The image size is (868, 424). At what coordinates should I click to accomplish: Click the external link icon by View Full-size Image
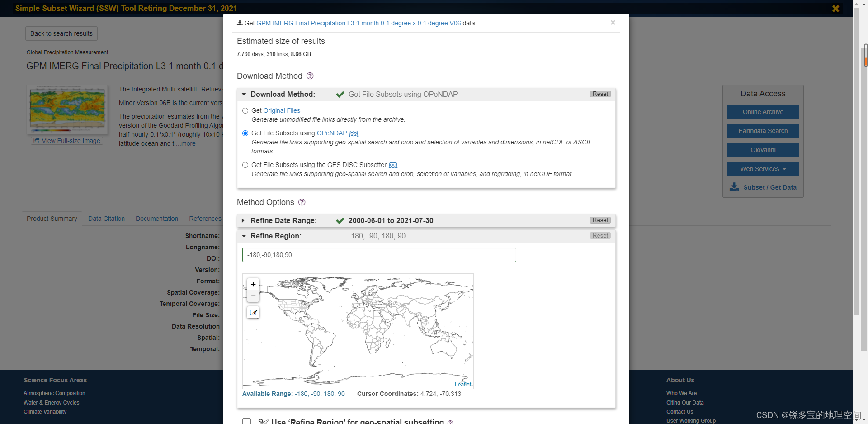pos(37,141)
